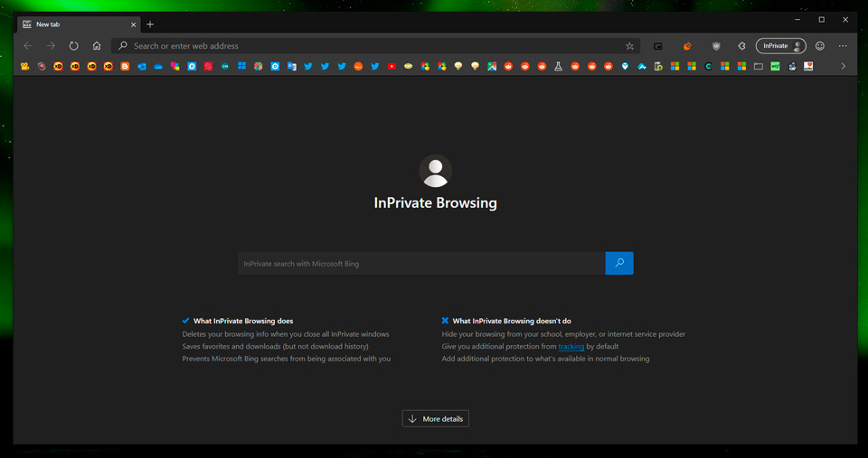Image resolution: width=868 pixels, height=458 pixels.
Task: Click the InPrivate search with Microsoft Bing box
Action: (x=421, y=263)
